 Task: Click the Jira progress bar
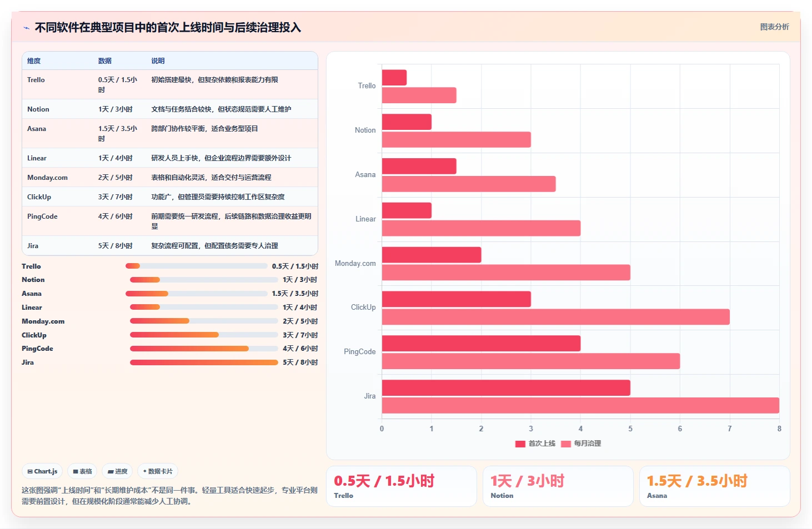point(204,362)
